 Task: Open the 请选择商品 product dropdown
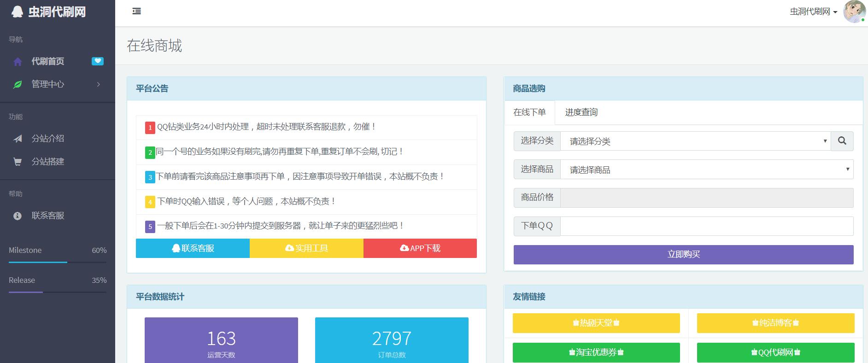tap(707, 170)
